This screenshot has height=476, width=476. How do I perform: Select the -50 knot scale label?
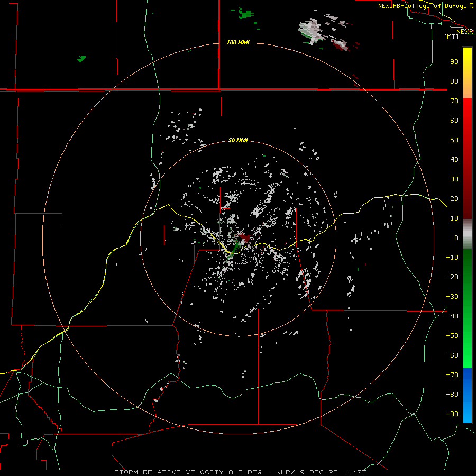(x=452, y=336)
